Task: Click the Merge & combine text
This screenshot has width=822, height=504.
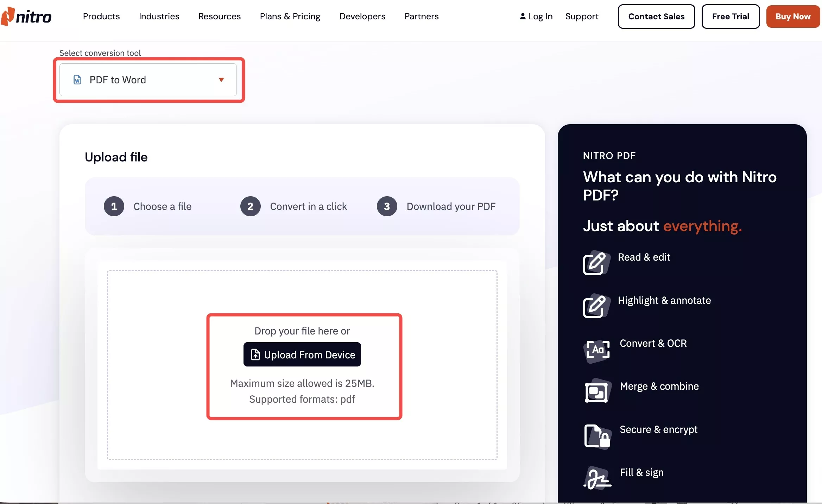Action: point(659,386)
